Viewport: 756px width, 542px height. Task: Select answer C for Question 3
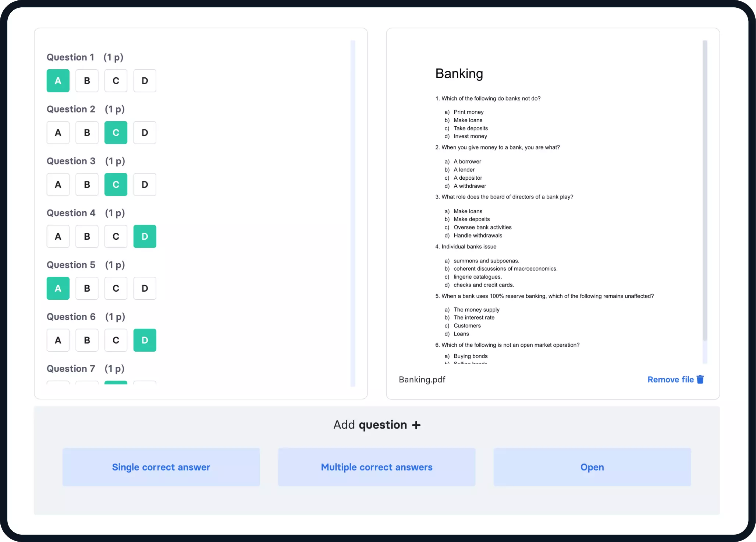tap(116, 184)
